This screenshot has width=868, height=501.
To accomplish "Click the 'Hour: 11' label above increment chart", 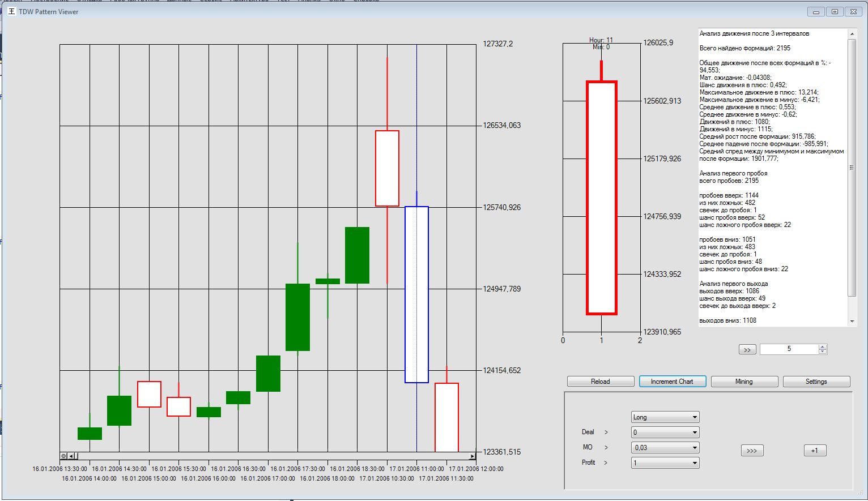I will click(601, 40).
